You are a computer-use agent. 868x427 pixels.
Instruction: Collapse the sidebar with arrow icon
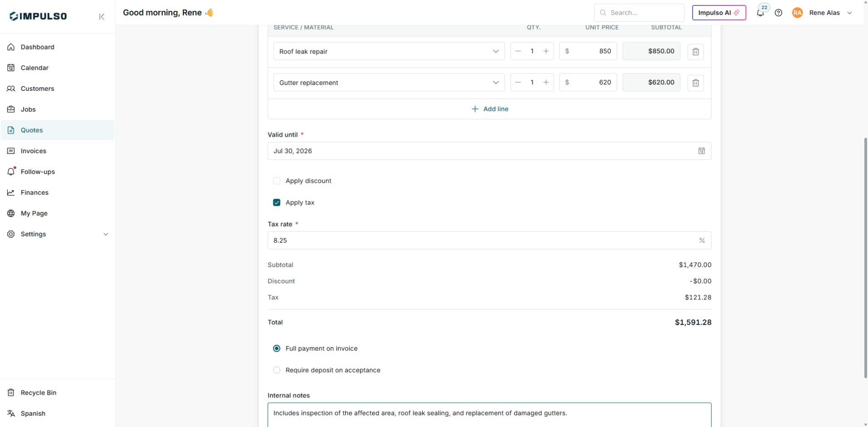click(x=102, y=17)
